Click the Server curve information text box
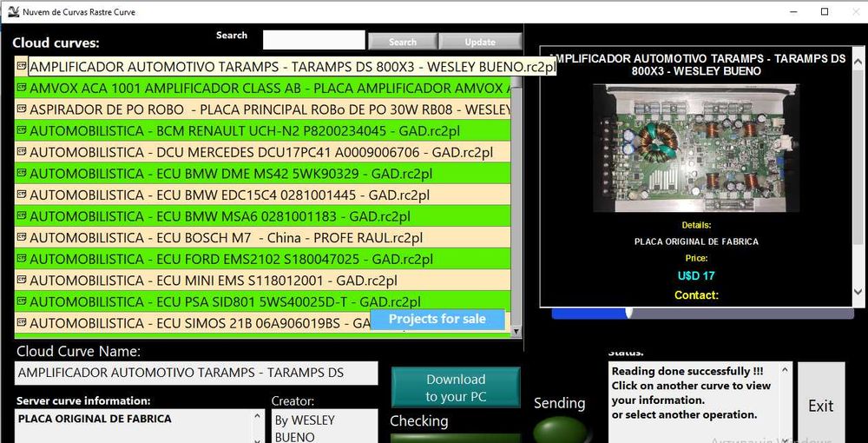The width and height of the screenshot is (868, 443). pos(140,426)
